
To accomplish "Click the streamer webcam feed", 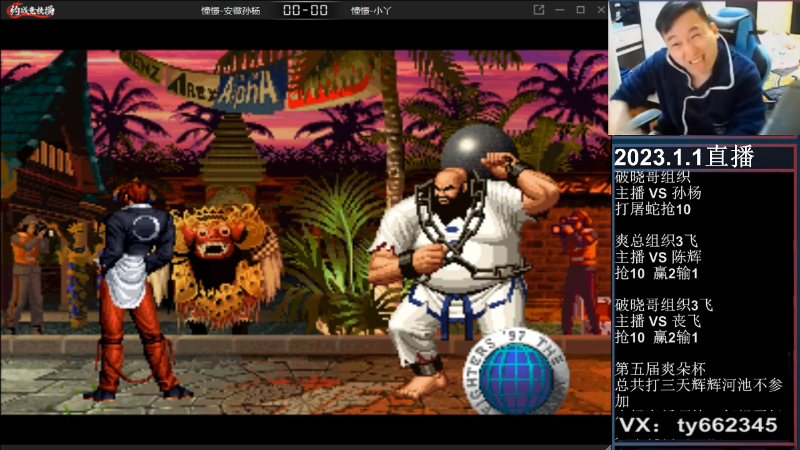I will 704,68.
